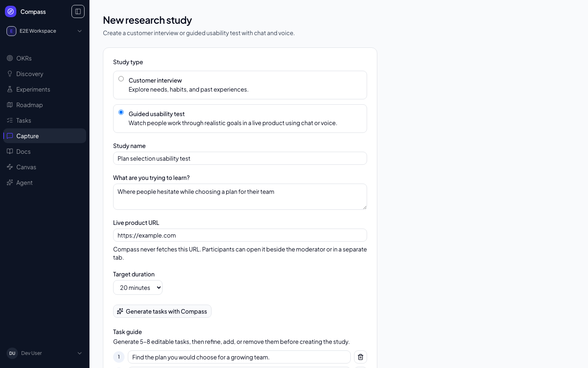Viewport: 588px width, 368px height.
Task: Click the Live product URL field
Action: [x=240, y=235]
